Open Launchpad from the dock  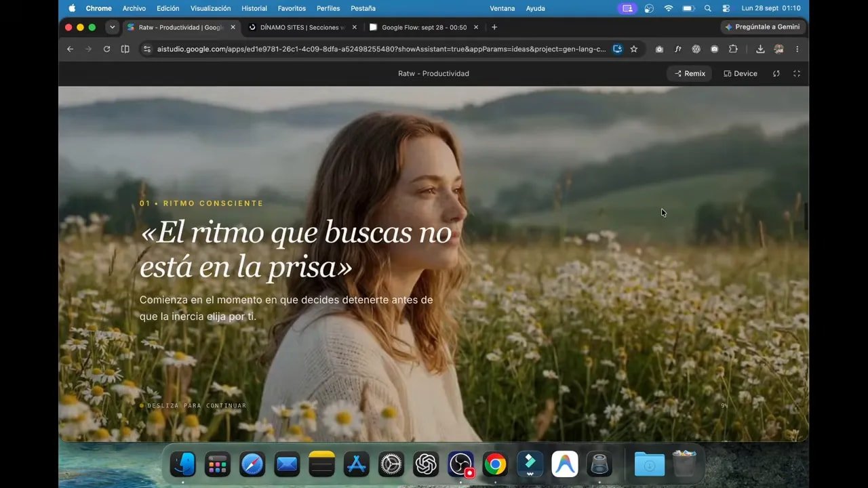tap(217, 464)
